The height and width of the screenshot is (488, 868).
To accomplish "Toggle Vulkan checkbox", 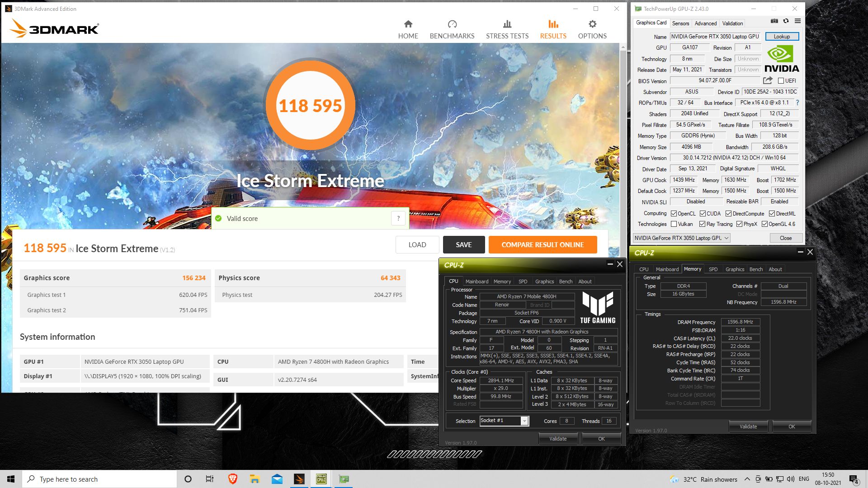I will coord(674,224).
